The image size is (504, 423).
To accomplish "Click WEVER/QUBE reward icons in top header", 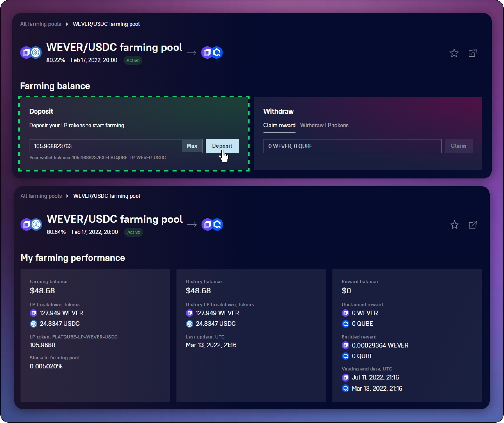I will [x=212, y=53].
